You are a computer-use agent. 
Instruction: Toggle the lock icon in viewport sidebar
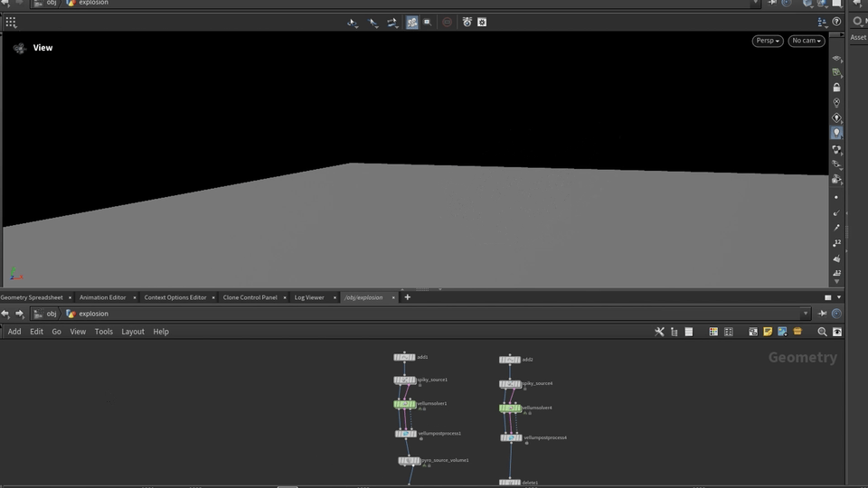pyautogui.click(x=836, y=88)
